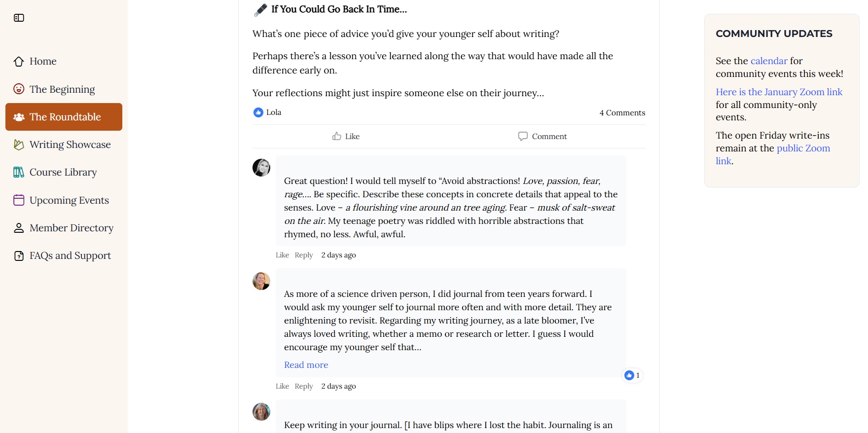868x433 pixels.
Task: Click the public Zoom link
Action: coord(803,148)
